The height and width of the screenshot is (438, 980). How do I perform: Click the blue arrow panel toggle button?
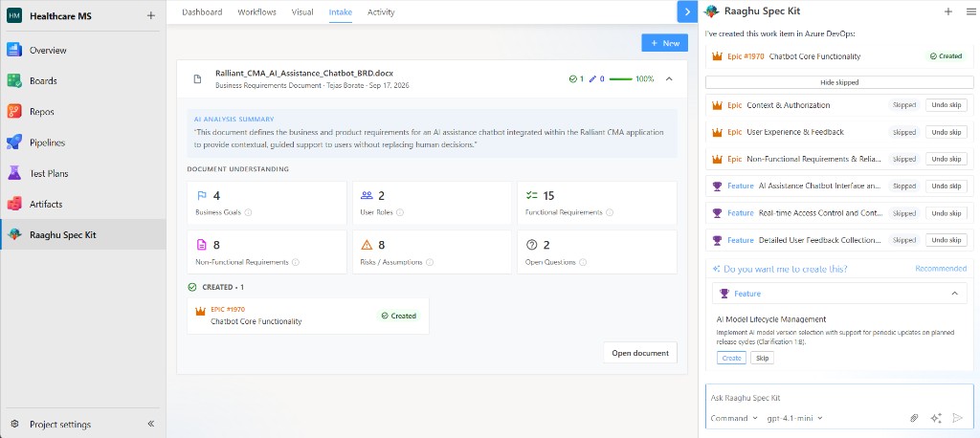[687, 11]
